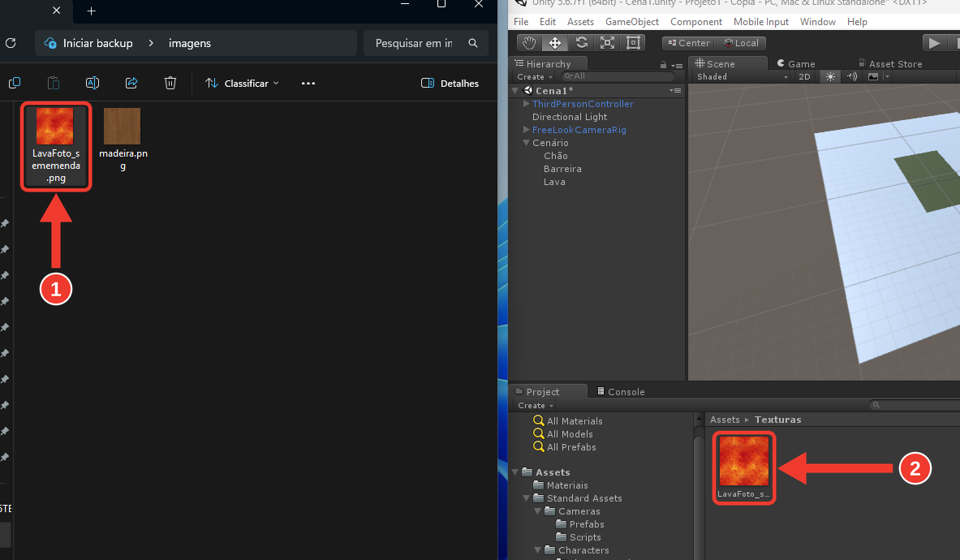Click the Hierarchy search field
This screenshot has width=960, height=560.
618,76
